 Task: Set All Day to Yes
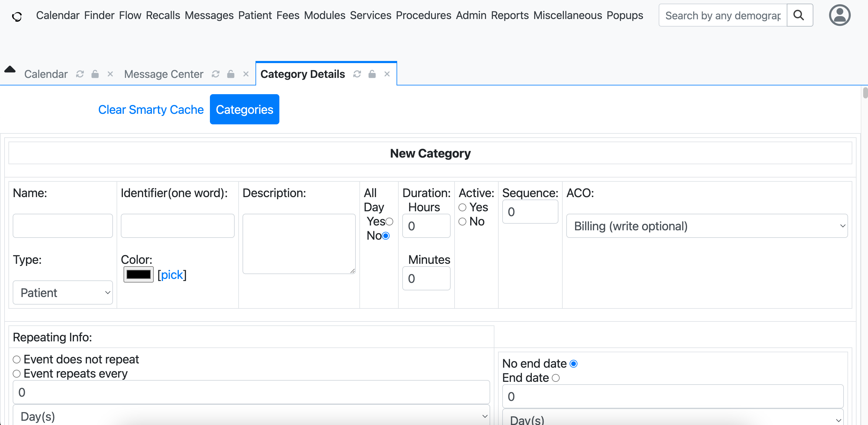tap(389, 222)
